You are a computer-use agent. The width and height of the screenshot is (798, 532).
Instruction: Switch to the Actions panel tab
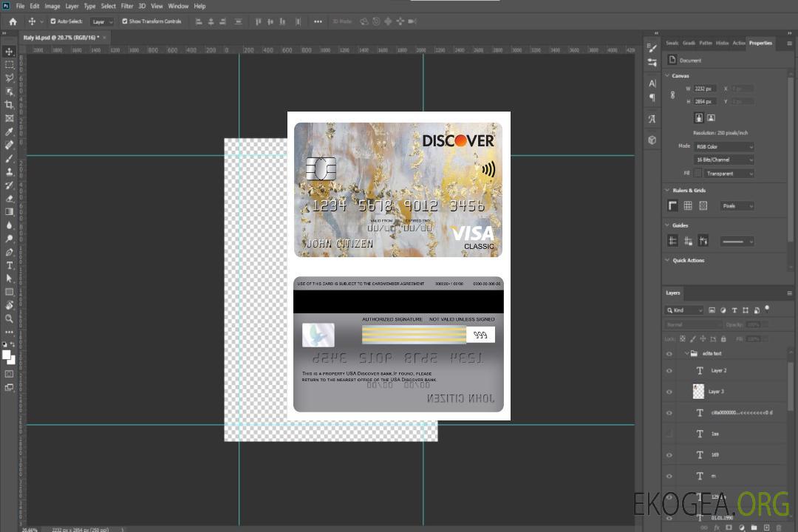tap(739, 44)
